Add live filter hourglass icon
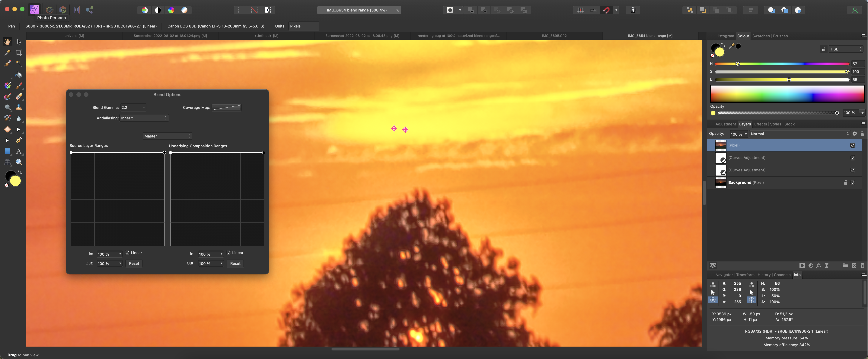The height and width of the screenshot is (359, 868). pos(827,266)
